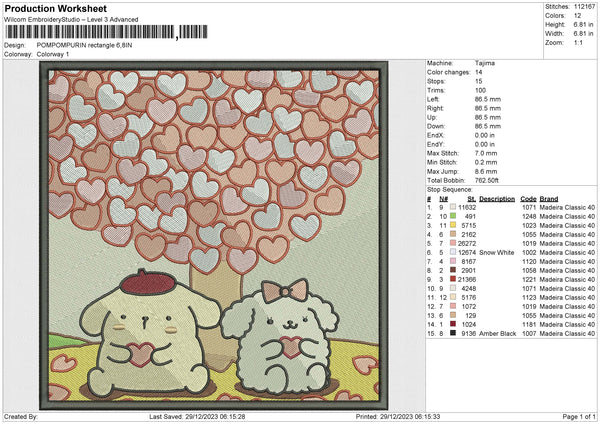The image size is (600, 424).
Task: Click the Colors count '12'
Action: [x=577, y=16]
